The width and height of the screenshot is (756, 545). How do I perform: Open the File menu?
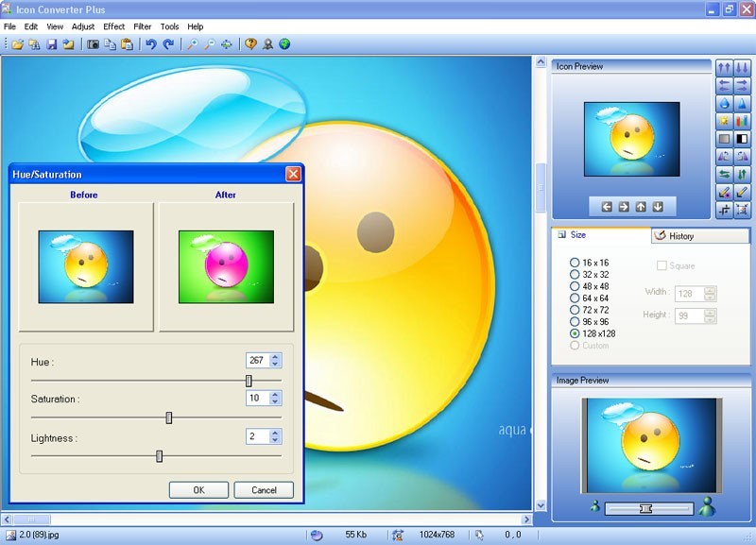tap(9, 26)
